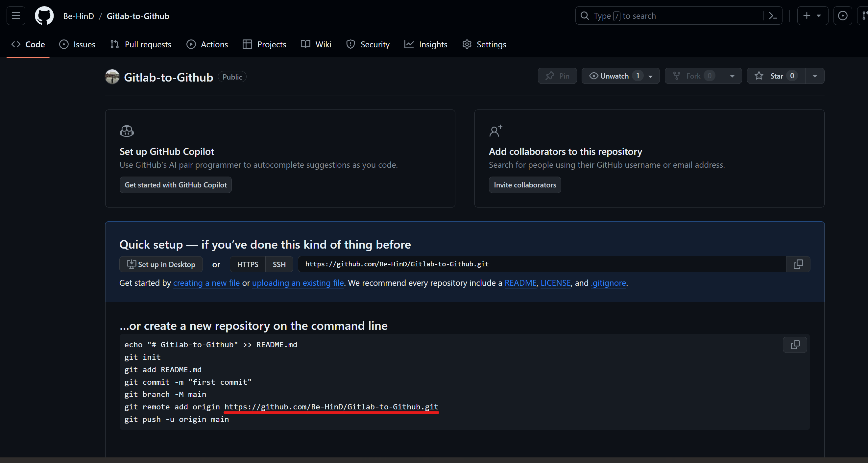Screen dimensions: 868x463
Task: Follow the uploading an existing file link
Action: (298, 283)
